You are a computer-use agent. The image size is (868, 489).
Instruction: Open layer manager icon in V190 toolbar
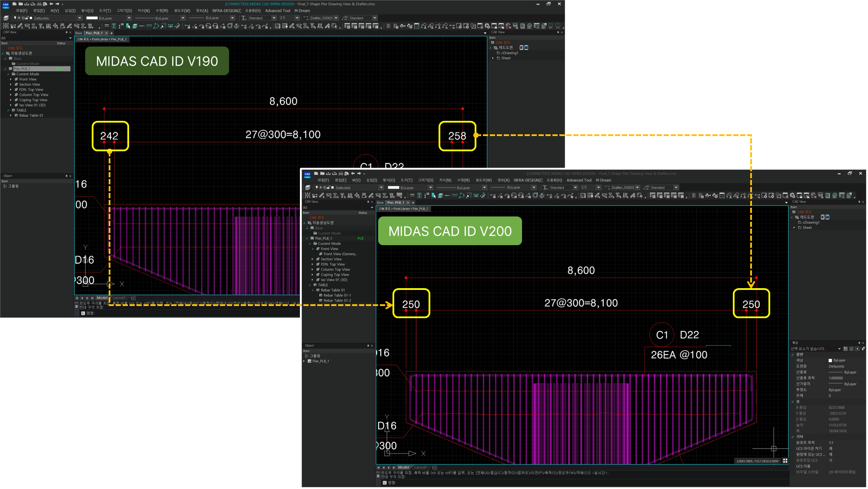tap(6, 18)
